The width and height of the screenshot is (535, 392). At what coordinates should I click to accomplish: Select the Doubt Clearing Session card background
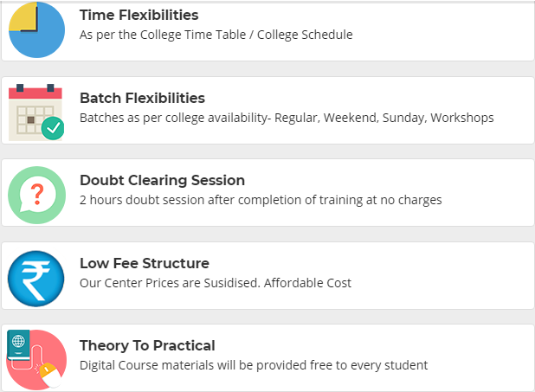click(267, 192)
